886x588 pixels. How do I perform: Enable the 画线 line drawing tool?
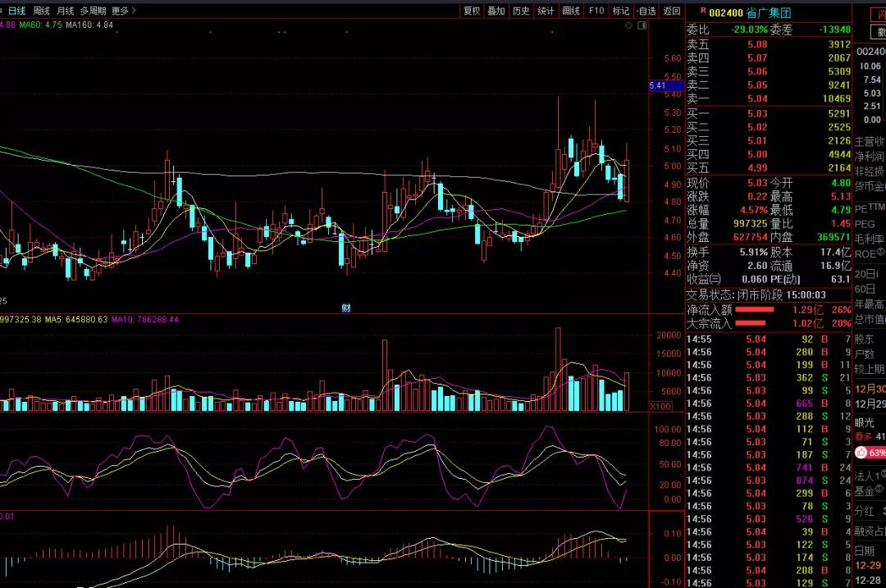[571, 11]
